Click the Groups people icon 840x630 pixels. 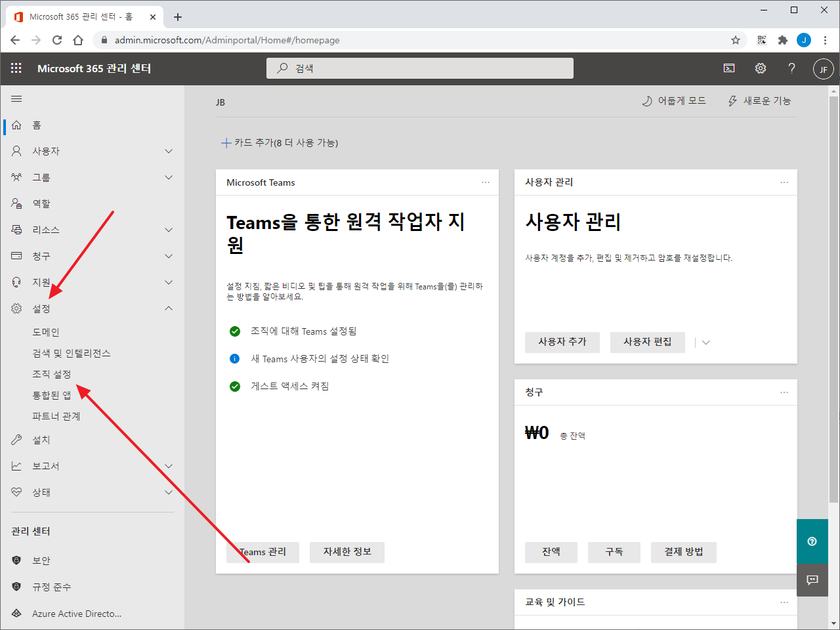click(16, 177)
